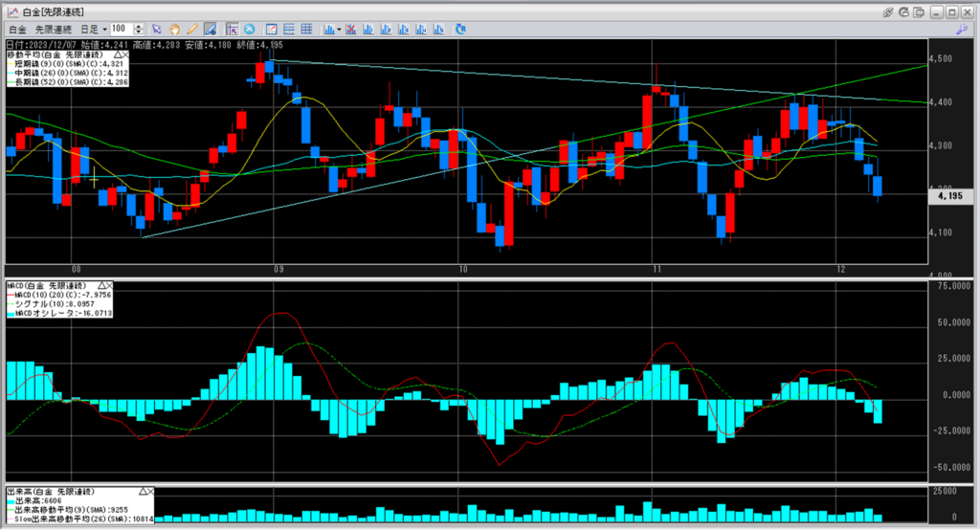
Task: Maximize the 白金 chart window
Action: tap(951, 12)
